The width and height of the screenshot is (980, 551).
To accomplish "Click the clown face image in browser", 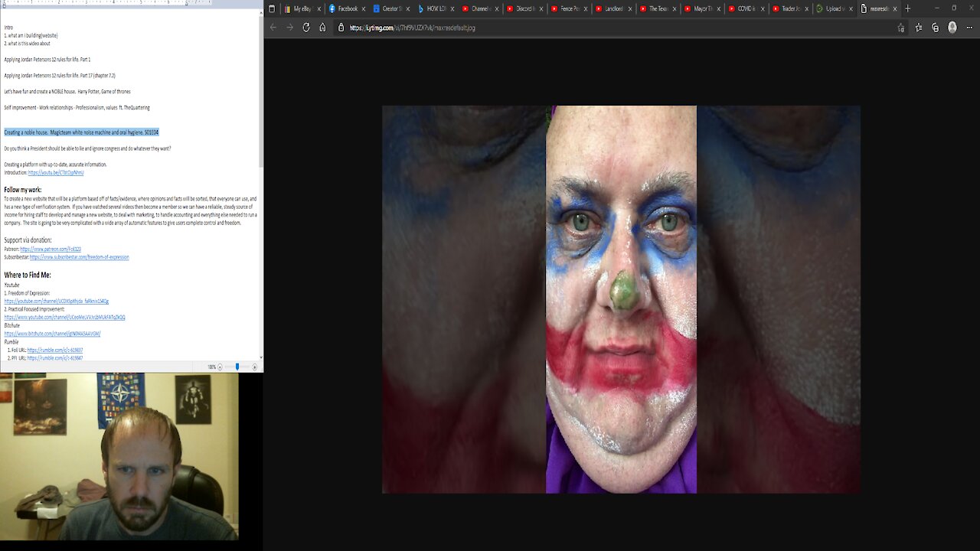I will pyautogui.click(x=621, y=299).
